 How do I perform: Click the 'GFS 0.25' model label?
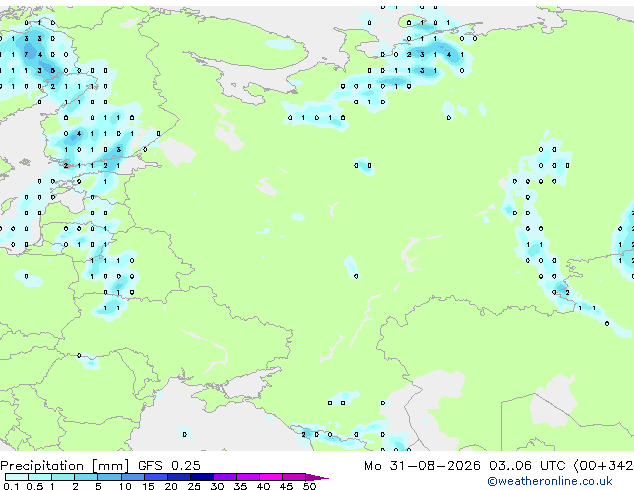tap(169, 466)
